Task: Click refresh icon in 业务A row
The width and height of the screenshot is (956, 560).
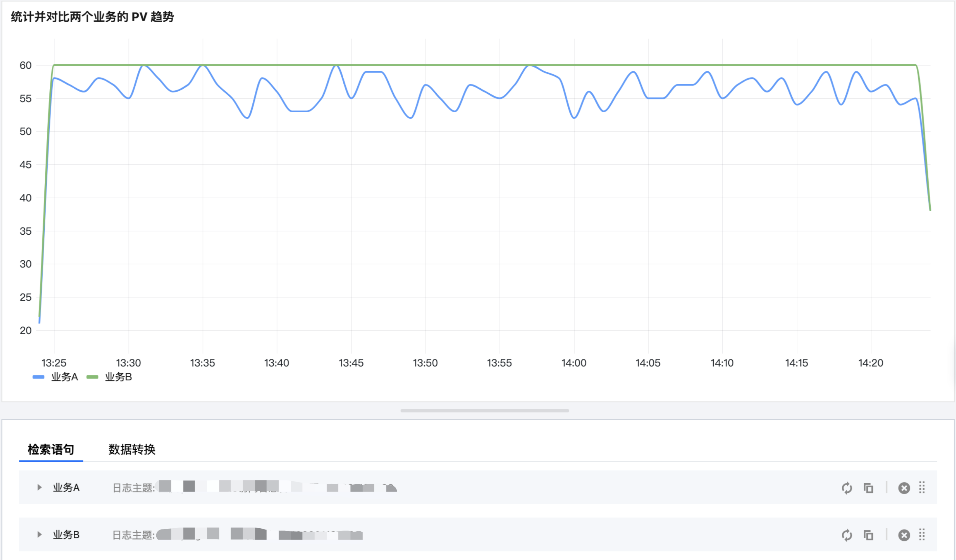Action: point(847,488)
